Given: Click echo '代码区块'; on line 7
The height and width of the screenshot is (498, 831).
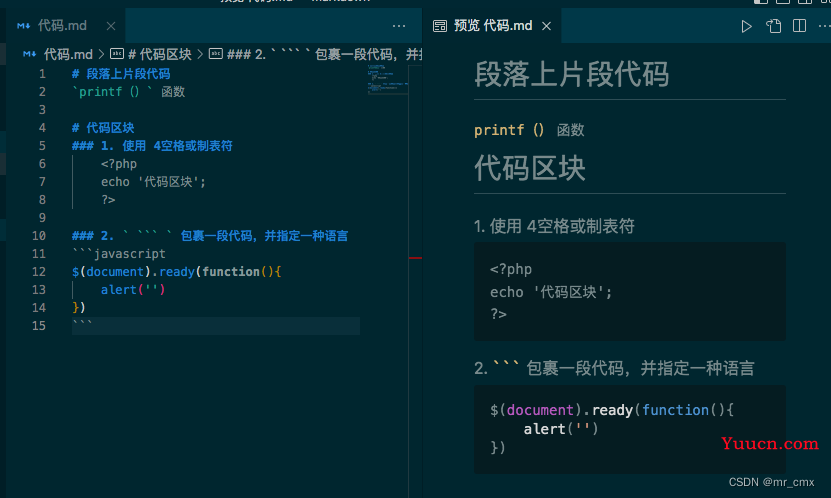Looking at the screenshot, I should click(153, 182).
